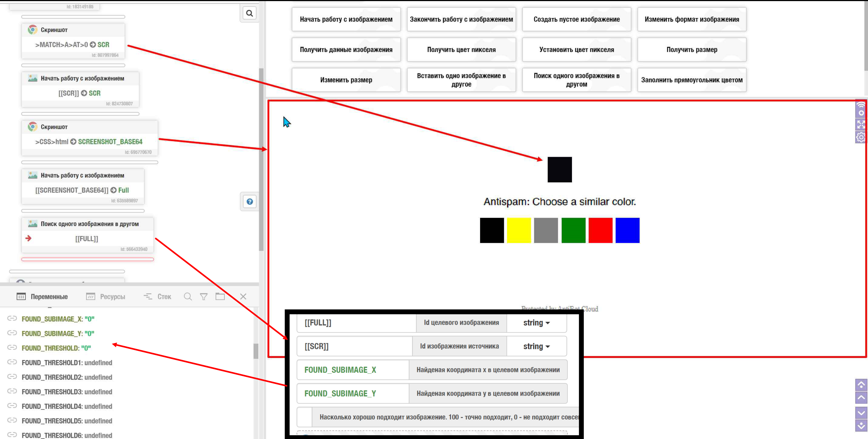Click Заполнить прямоугольник цветом button
The height and width of the screenshot is (439, 868).
pos(691,80)
